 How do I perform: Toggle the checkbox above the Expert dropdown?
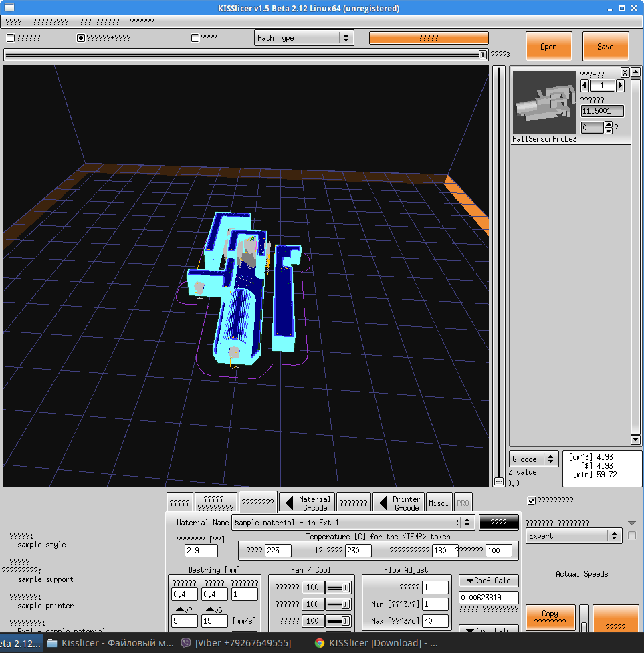coord(532,500)
